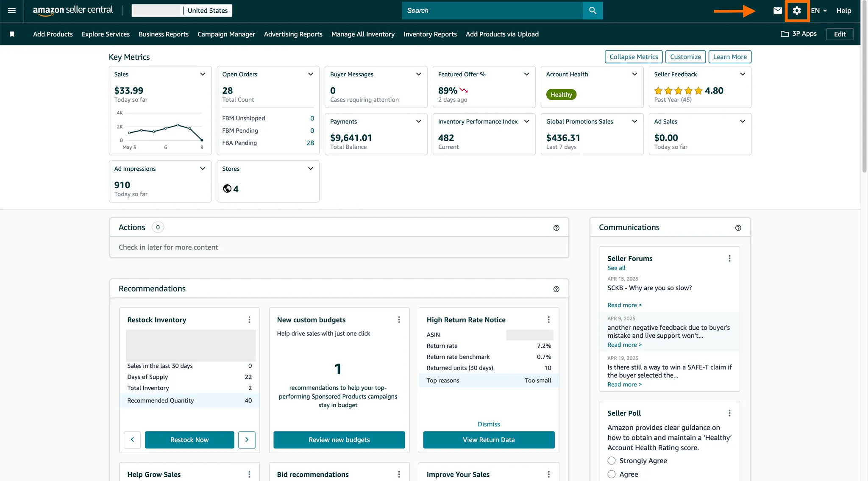This screenshot has height=481, width=868.
Task: Expand the Account Health dropdown
Action: point(634,74)
